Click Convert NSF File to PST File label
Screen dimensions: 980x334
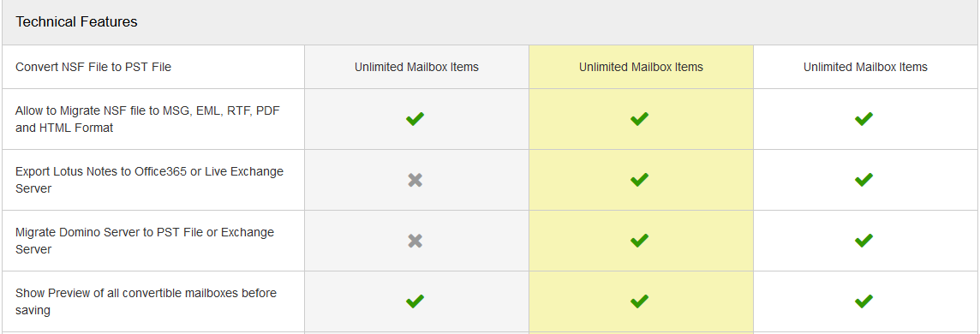[93, 67]
